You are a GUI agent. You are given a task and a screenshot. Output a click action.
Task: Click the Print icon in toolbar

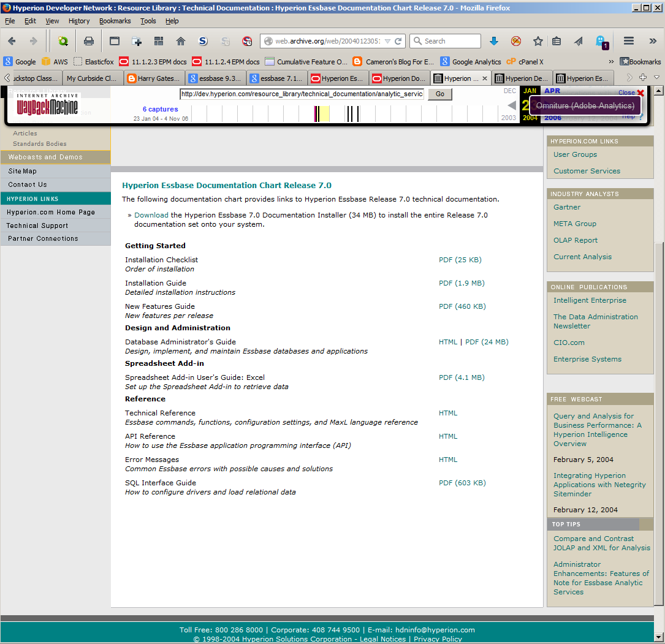[x=89, y=41]
